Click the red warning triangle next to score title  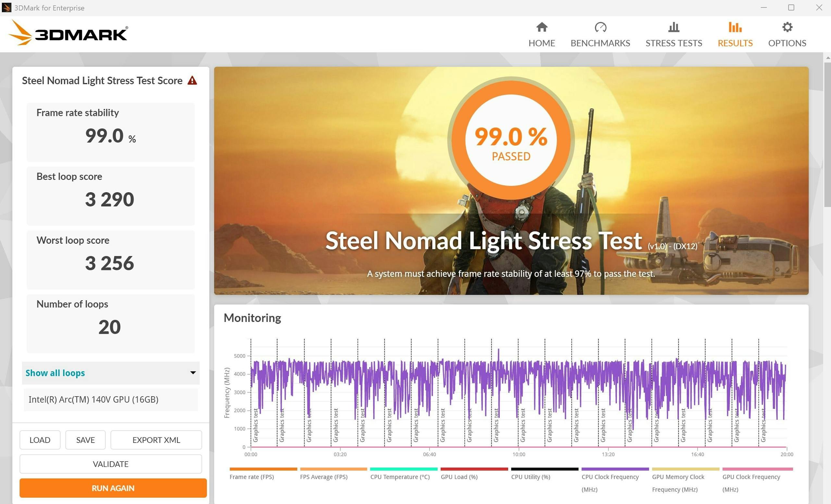tap(192, 80)
